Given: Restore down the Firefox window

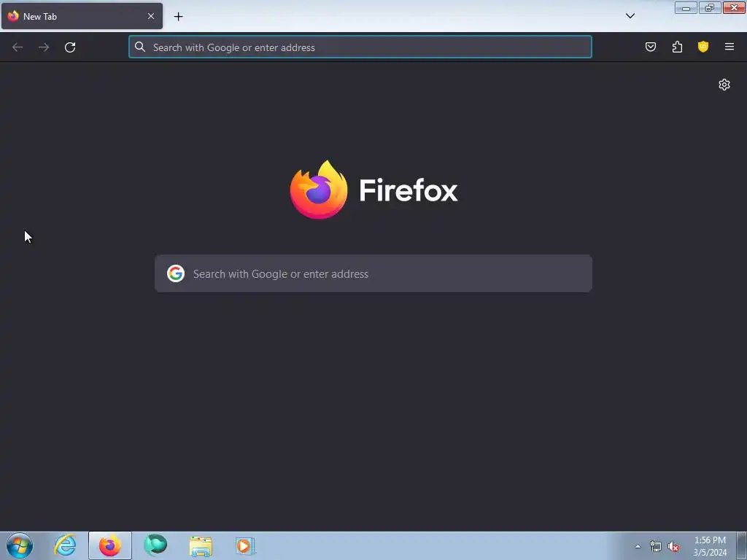Looking at the screenshot, I should point(710,7).
